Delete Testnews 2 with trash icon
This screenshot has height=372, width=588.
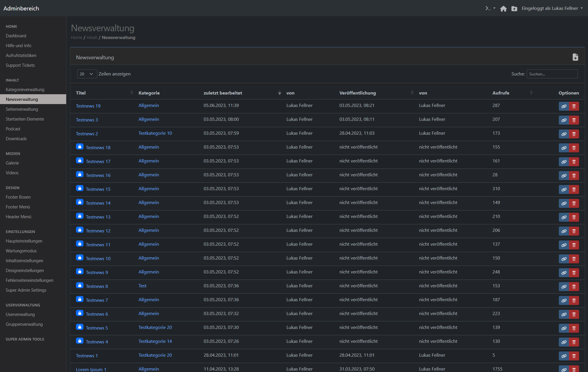pos(574,134)
